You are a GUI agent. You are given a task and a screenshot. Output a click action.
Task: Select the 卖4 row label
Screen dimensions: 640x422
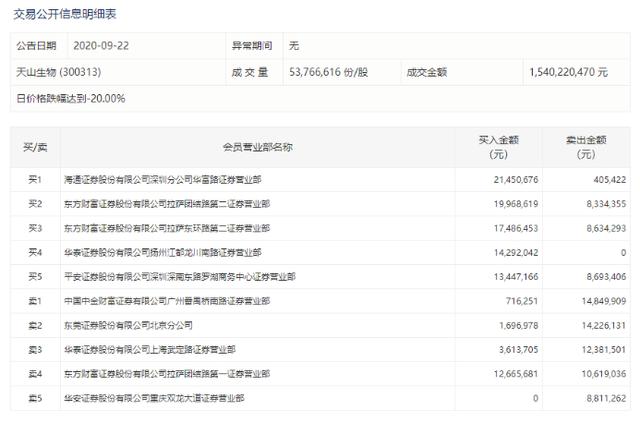pyautogui.click(x=35, y=374)
